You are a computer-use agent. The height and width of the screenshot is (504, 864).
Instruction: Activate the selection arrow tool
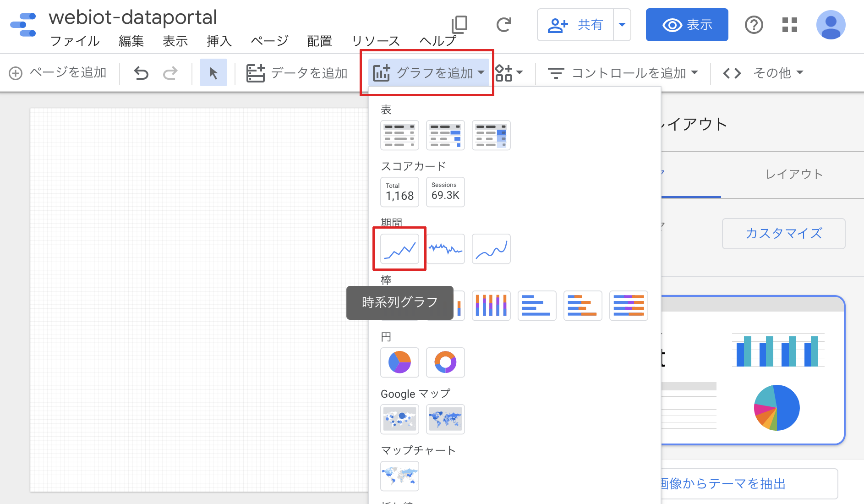213,72
